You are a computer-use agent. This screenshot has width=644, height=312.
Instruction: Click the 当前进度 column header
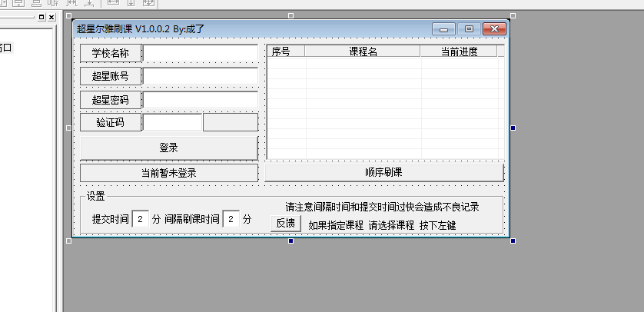pyautogui.click(x=459, y=51)
